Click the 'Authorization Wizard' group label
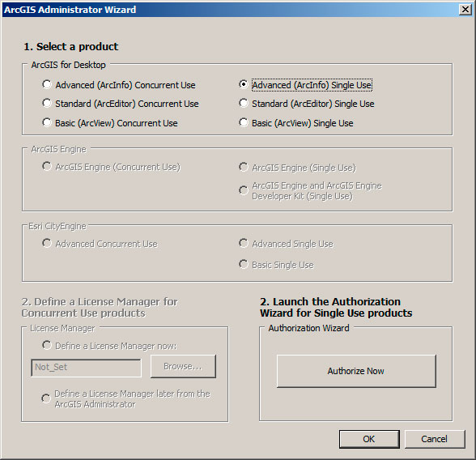This screenshot has width=476, height=460. [x=308, y=328]
